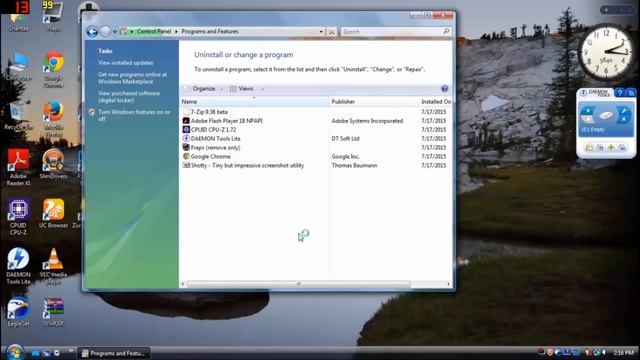Expand the address bar history dropdown
The image size is (640, 360).
[x=321, y=31]
